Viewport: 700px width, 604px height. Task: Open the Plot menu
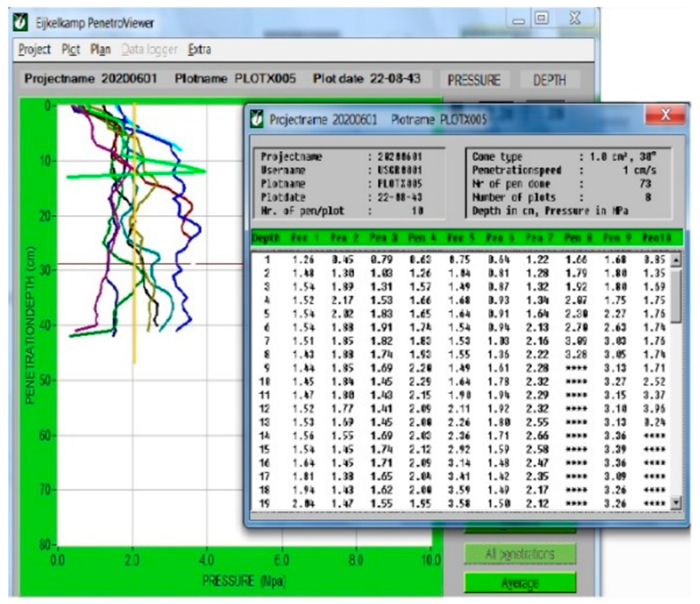pyautogui.click(x=70, y=49)
